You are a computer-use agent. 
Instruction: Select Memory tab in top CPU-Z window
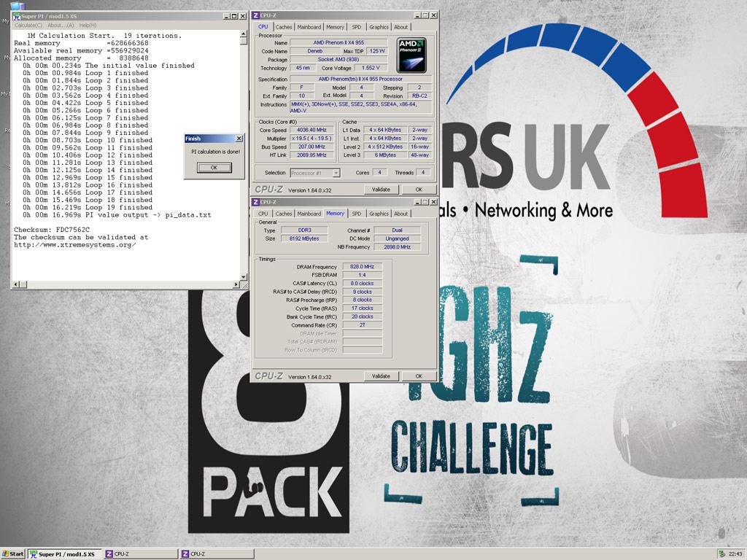[x=335, y=27]
